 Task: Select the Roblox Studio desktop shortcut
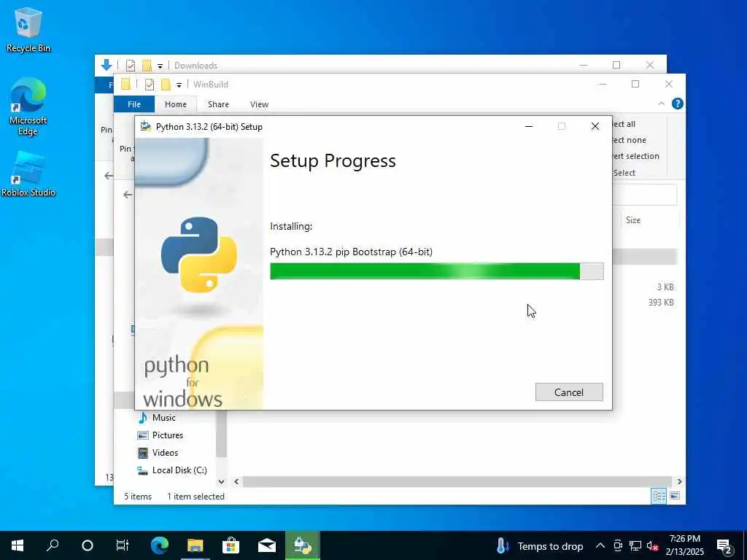click(28, 174)
